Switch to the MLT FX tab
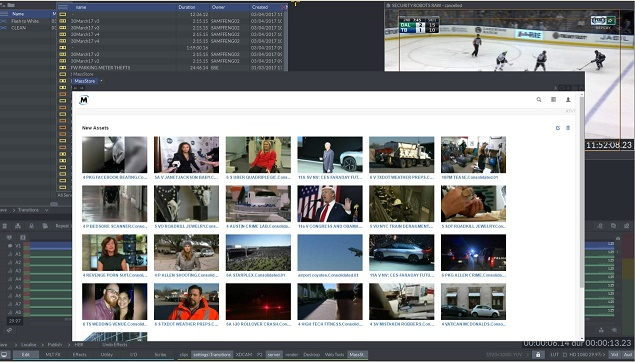Viewport: 635px width, 362px height. [53, 355]
